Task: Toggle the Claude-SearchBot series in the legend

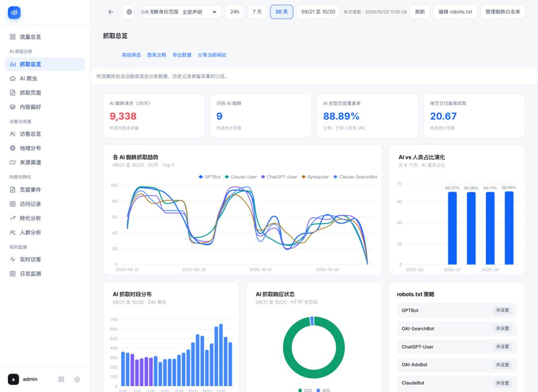Action: 355,177
